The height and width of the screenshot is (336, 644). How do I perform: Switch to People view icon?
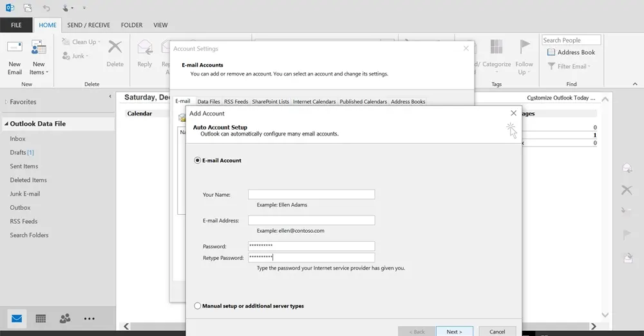[65, 319]
